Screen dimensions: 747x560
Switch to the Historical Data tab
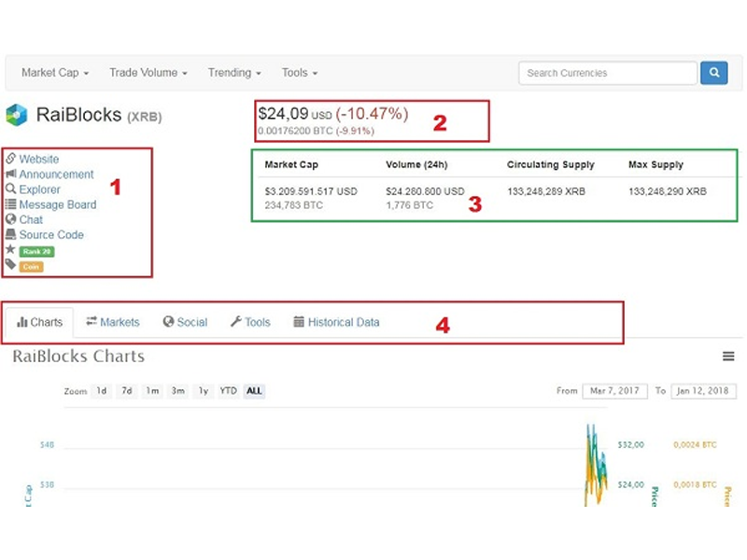336,322
